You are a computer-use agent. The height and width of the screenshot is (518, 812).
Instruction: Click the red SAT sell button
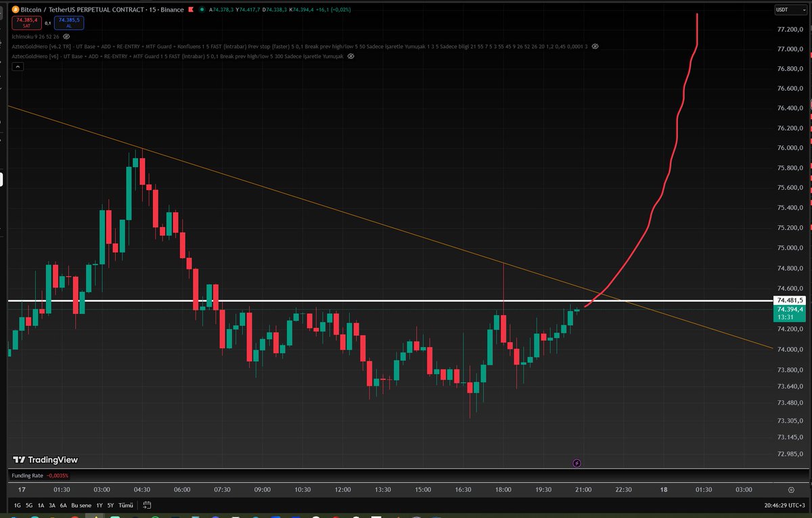pos(27,22)
